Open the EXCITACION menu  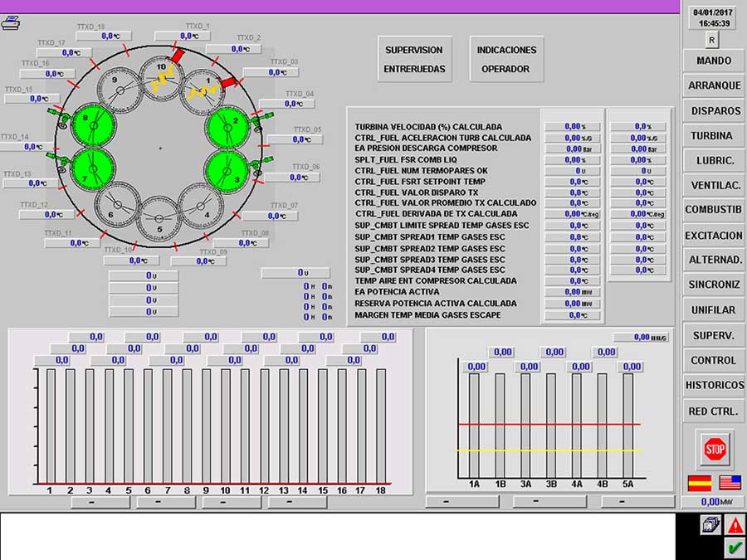[x=713, y=236]
